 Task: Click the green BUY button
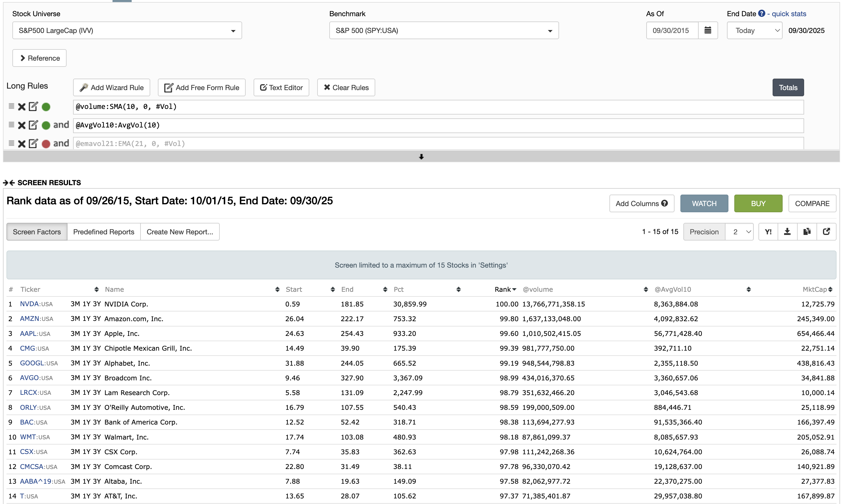(x=758, y=203)
